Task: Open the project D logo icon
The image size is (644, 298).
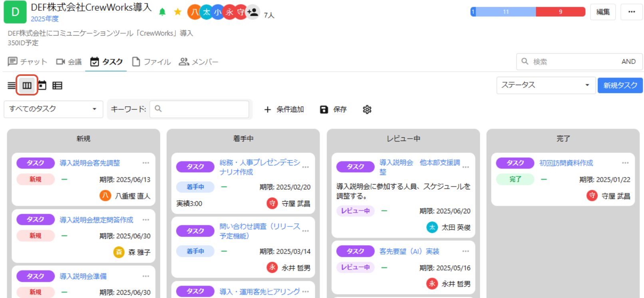Action: 15,12
